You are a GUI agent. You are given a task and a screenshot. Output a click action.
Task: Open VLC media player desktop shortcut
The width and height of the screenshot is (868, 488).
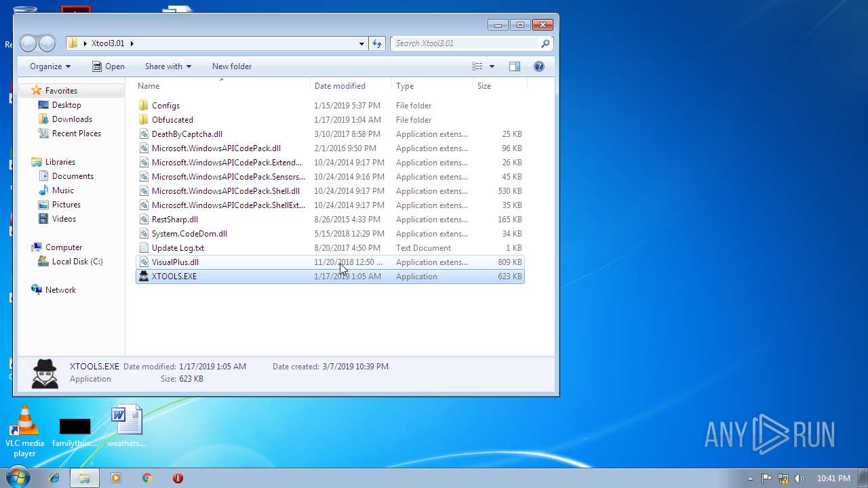click(25, 431)
